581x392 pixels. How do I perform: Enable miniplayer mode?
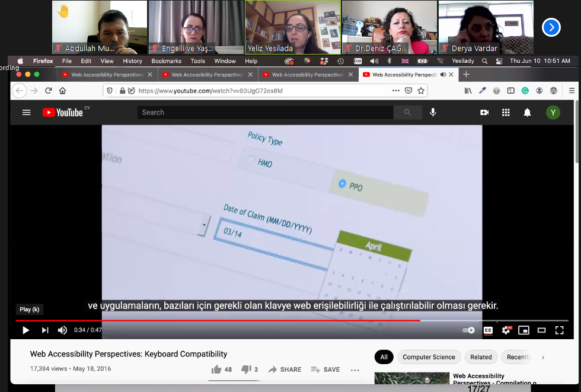[523, 330]
